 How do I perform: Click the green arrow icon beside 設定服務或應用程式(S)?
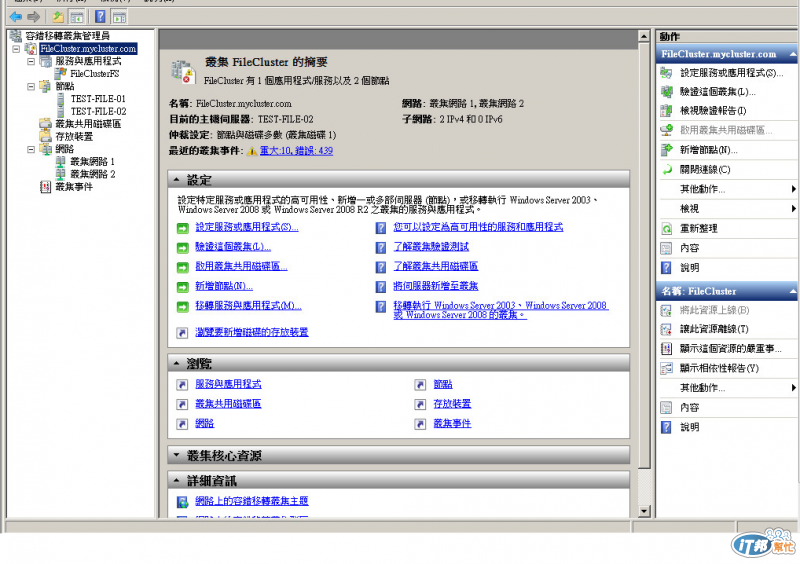pyautogui.click(x=183, y=228)
